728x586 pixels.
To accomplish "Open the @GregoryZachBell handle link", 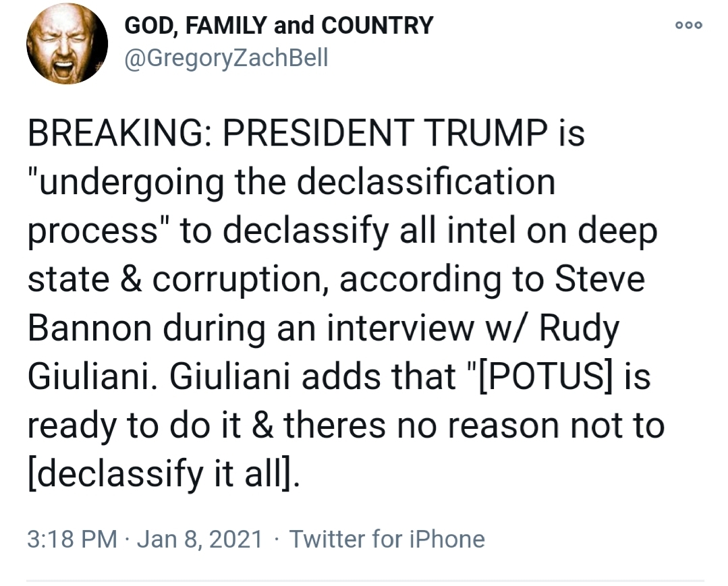I will [226, 59].
